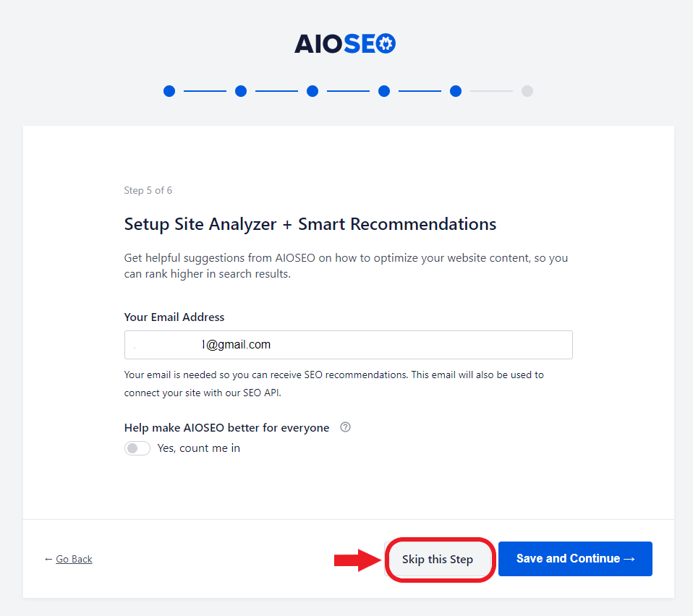Click Save and Continue button

coord(575,559)
